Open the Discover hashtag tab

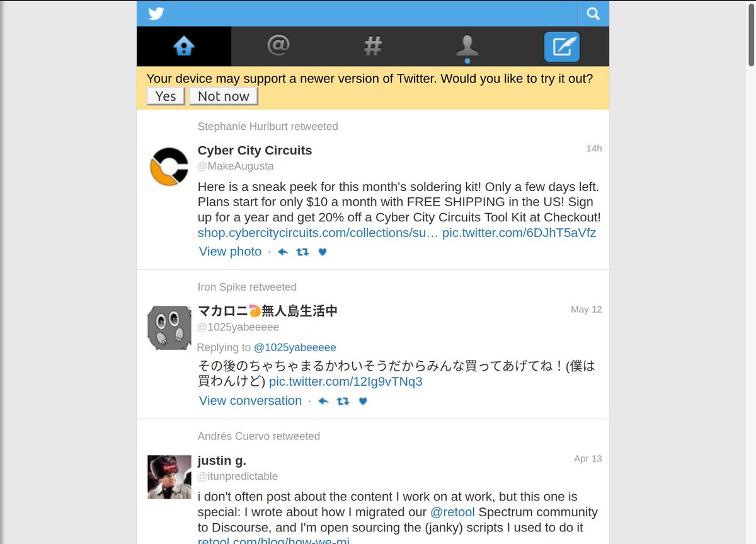373,46
